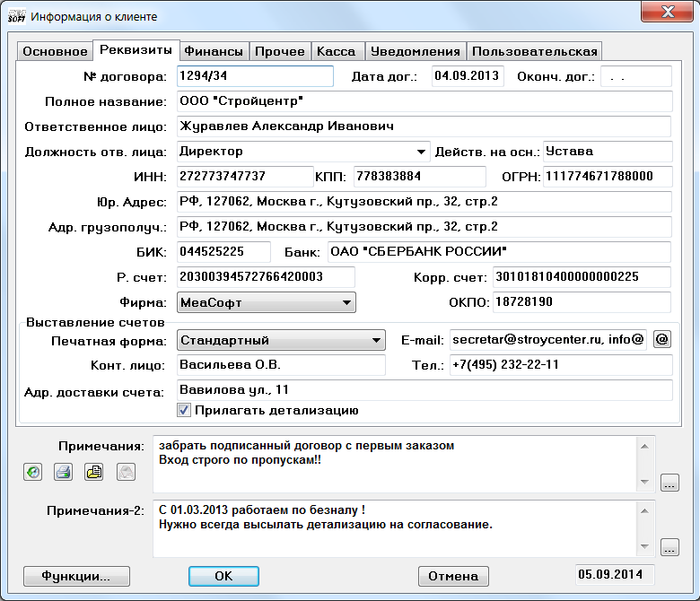Click the greyed-out envelope mail icon
The width and height of the screenshot is (700, 601).
click(x=126, y=472)
